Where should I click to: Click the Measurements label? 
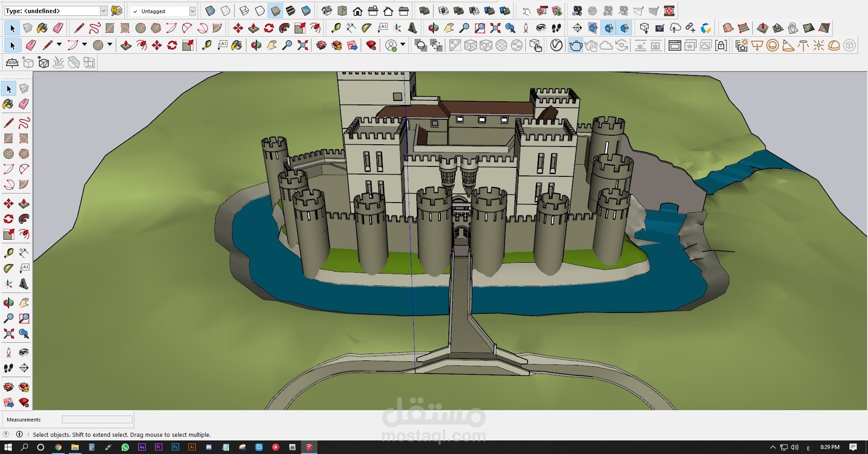(24, 420)
